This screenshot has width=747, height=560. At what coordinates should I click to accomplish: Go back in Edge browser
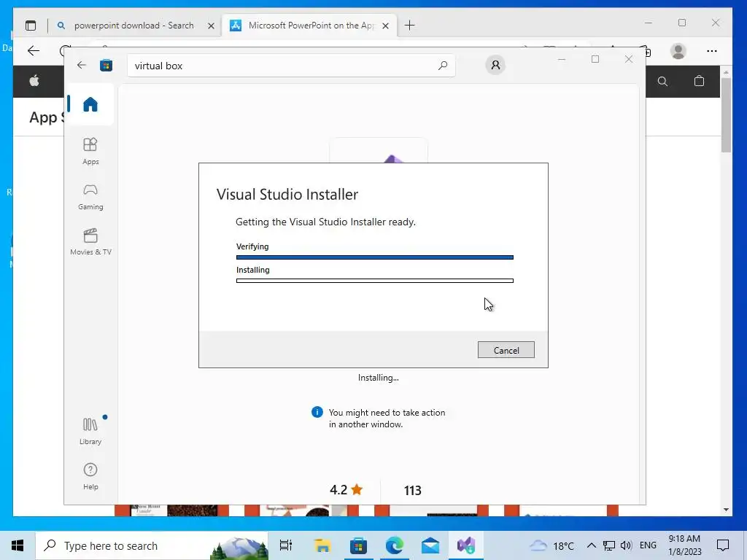click(x=34, y=51)
